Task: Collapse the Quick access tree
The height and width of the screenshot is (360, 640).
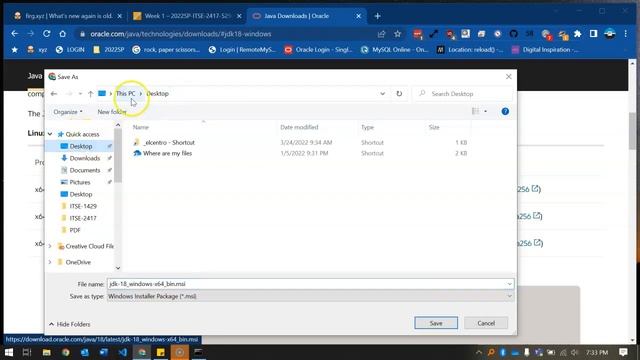Action: pos(50,134)
